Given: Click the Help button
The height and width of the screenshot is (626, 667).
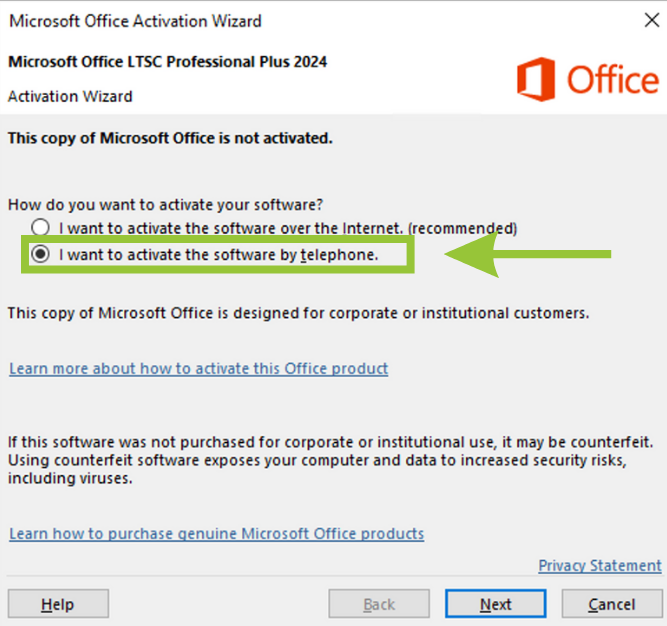Looking at the screenshot, I should pyautogui.click(x=58, y=604).
